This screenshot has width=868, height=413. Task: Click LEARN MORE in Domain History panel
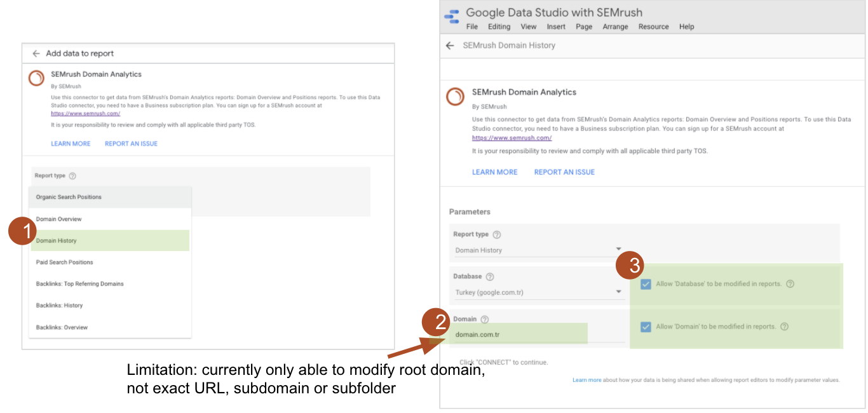[494, 172]
